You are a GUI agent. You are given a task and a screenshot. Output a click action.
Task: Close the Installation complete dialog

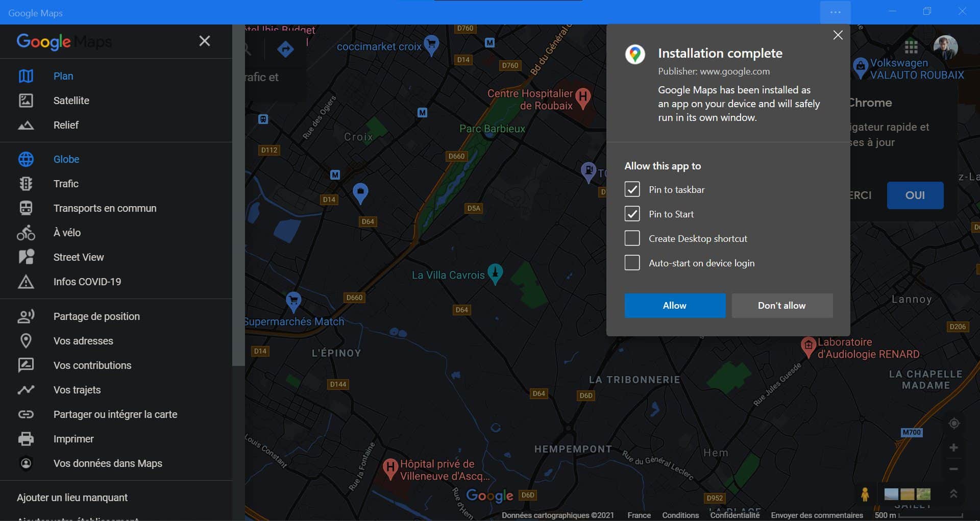click(838, 35)
